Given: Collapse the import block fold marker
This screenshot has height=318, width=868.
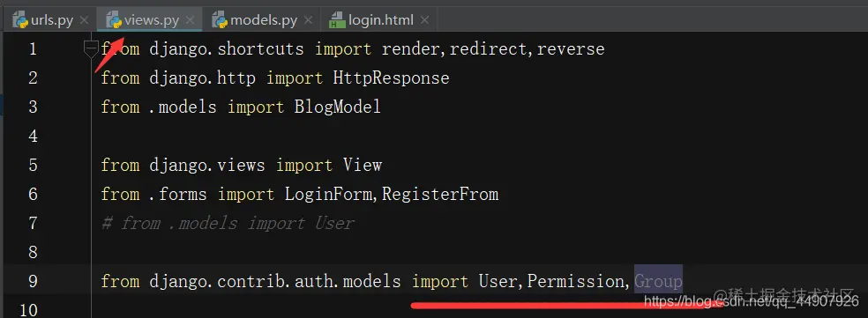Looking at the screenshot, I should [91, 49].
